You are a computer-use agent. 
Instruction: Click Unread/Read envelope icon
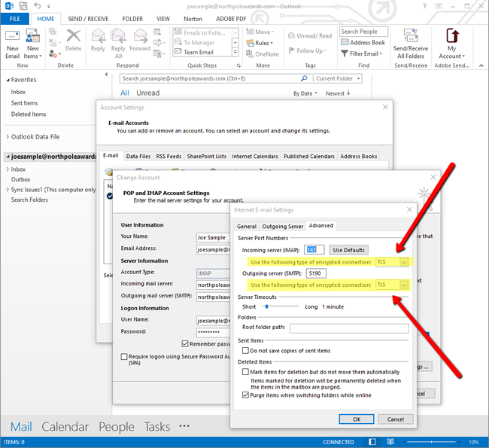click(291, 35)
